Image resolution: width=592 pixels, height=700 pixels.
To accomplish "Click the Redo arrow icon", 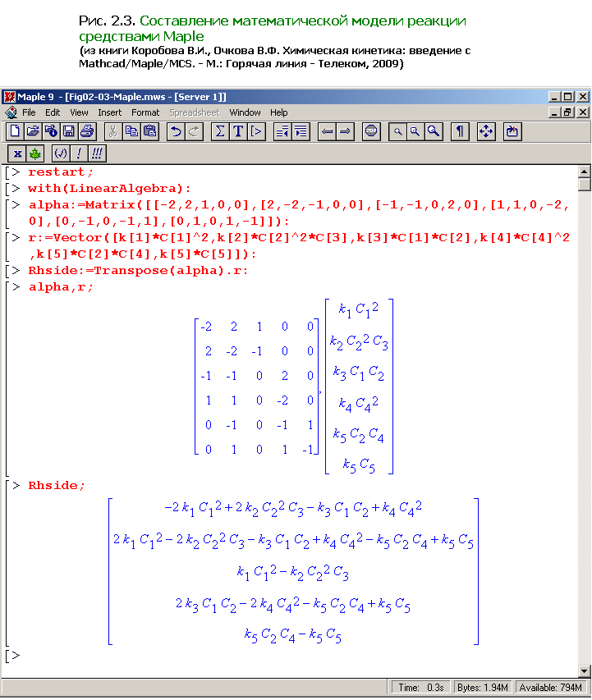I will (x=194, y=131).
